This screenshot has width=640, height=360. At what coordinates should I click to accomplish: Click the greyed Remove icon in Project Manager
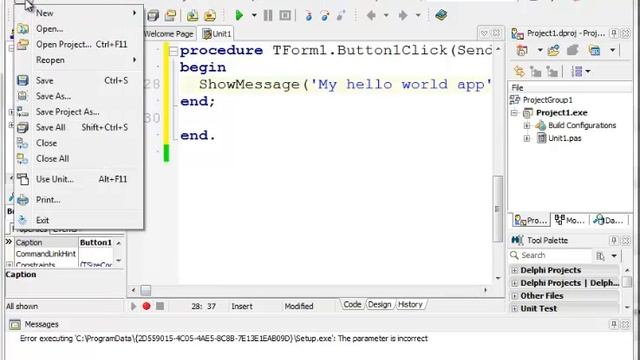pyautogui.click(x=573, y=51)
